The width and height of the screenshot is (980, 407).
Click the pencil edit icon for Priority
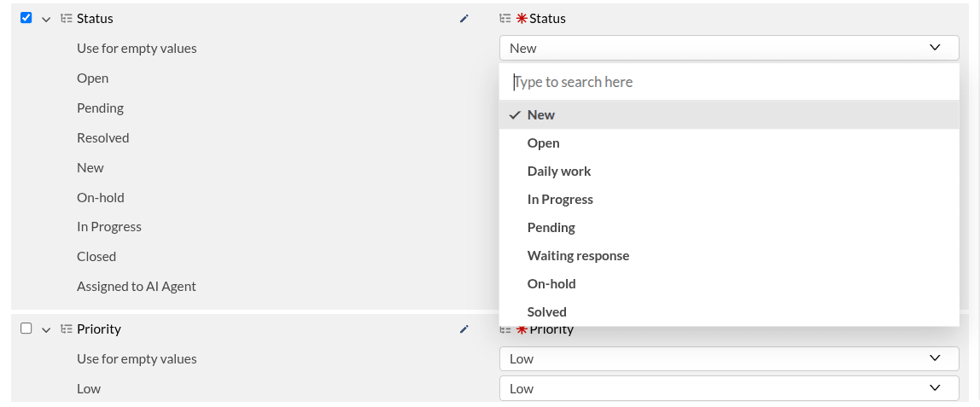464,329
